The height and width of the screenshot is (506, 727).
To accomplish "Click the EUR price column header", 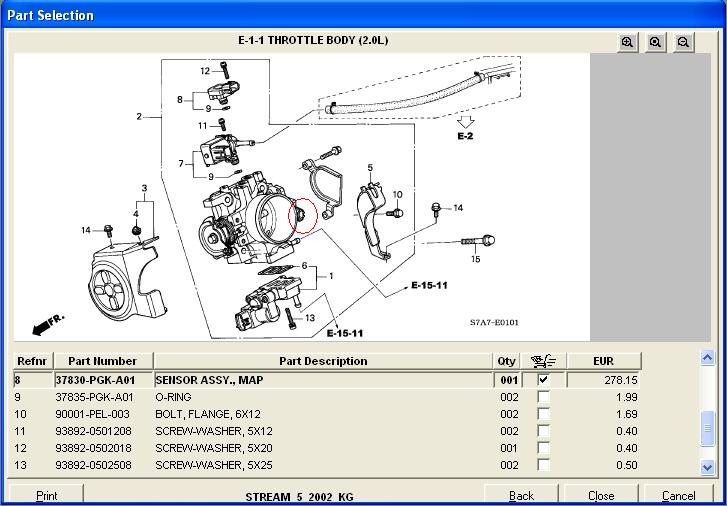I will (x=603, y=361).
